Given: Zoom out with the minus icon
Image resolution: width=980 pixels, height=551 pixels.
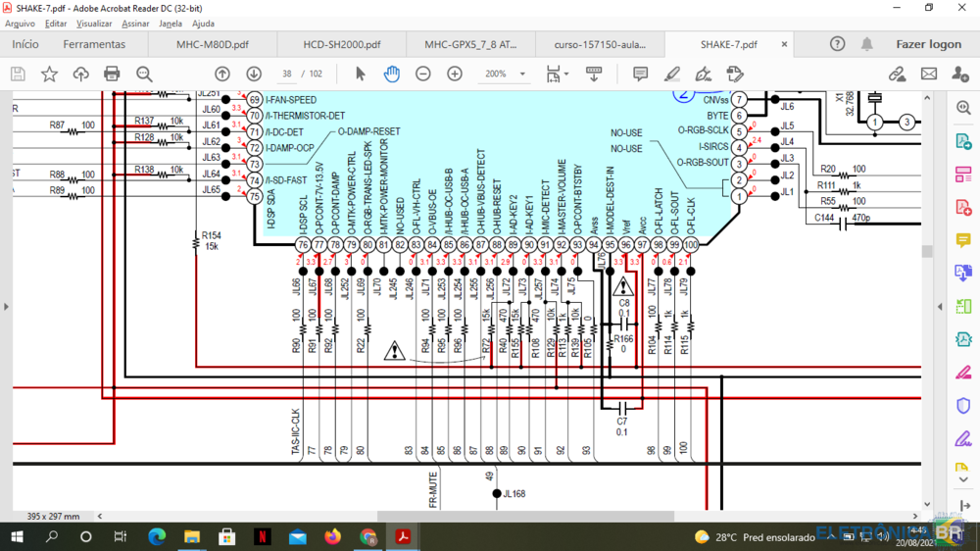Looking at the screenshot, I should pos(423,74).
